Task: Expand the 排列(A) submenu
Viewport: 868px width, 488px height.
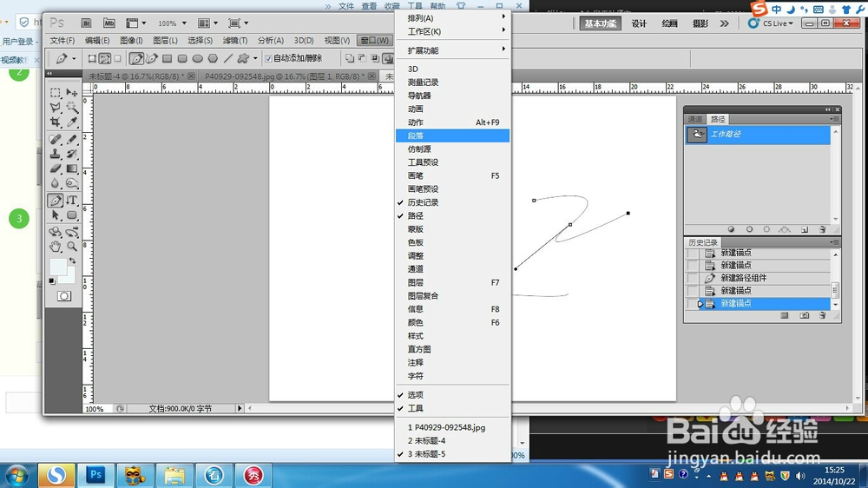Action: (453, 18)
